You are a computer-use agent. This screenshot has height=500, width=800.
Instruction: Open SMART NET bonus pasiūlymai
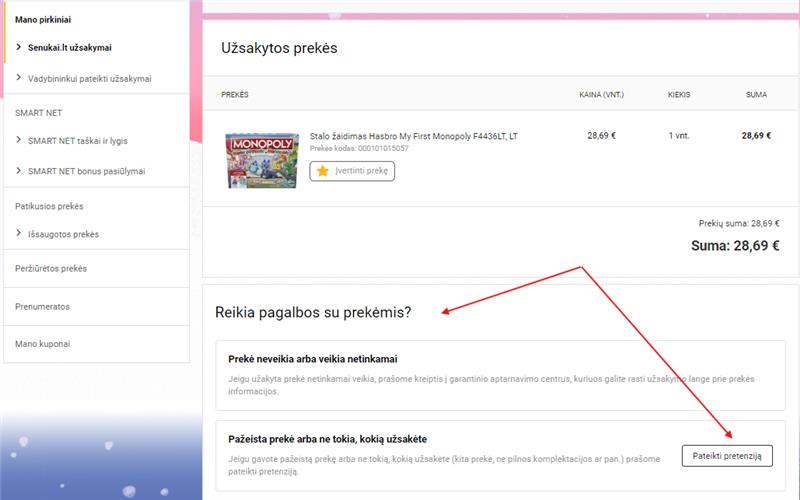tap(86, 171)
